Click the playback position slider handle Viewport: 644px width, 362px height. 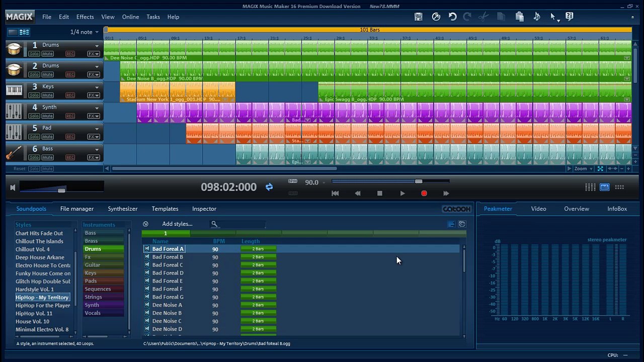[419, 181]
